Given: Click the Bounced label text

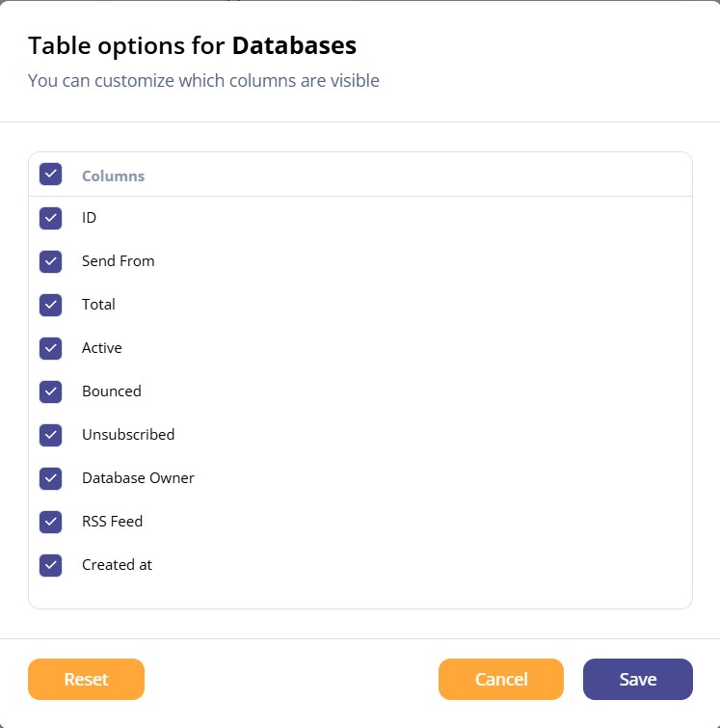Looking at the screenshot, I should click(x=112, y=391).
